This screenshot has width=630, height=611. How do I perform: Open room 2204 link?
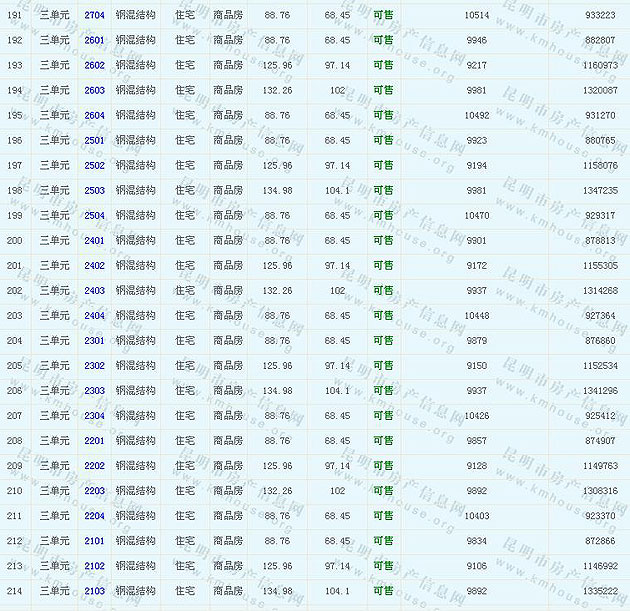point(94,515)
